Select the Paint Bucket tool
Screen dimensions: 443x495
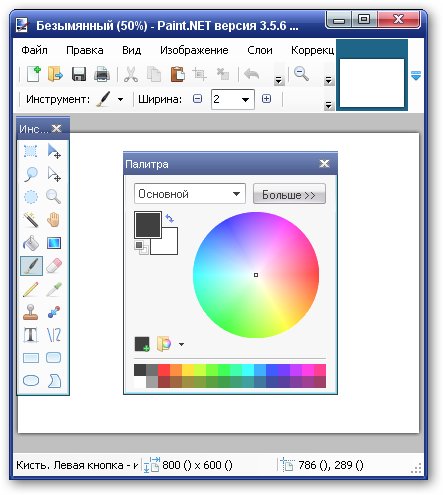(31, 243)
